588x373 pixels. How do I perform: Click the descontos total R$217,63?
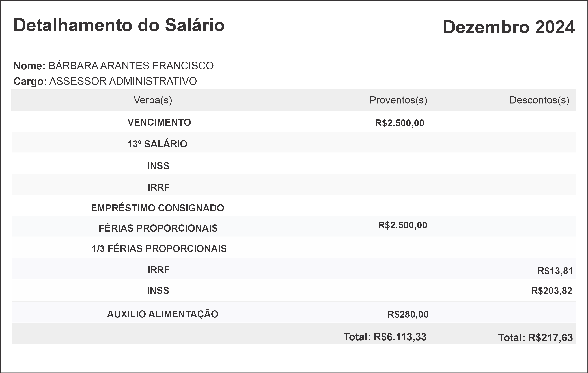[x=535, y=338]
